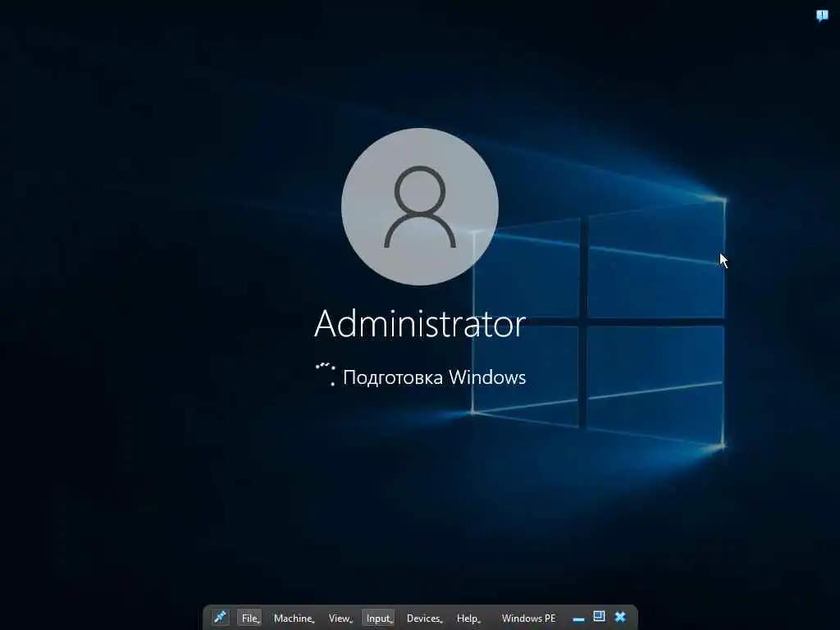
Task: Click the 'Подготовка Windows' status text
Action: click(435, 377)
